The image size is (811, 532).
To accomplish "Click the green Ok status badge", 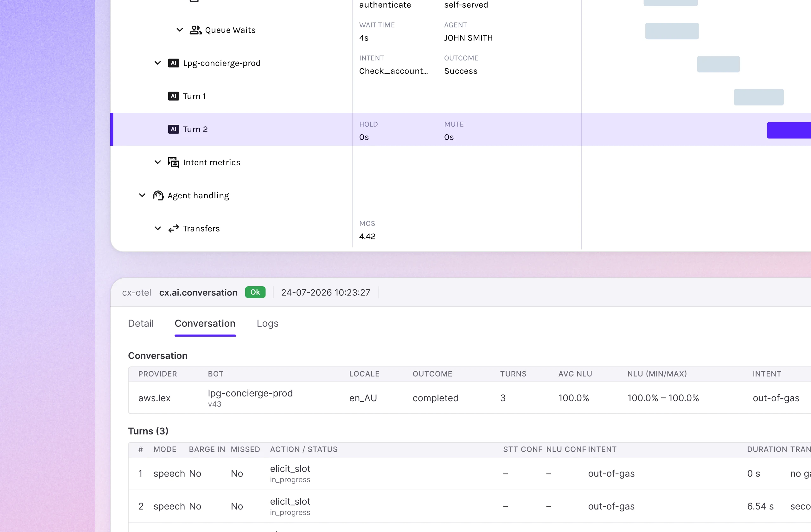I will click(255, 292).
